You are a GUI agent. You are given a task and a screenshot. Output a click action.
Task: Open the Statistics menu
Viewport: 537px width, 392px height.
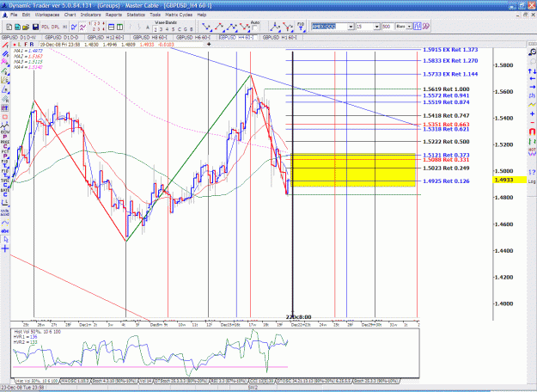[136, 15]
